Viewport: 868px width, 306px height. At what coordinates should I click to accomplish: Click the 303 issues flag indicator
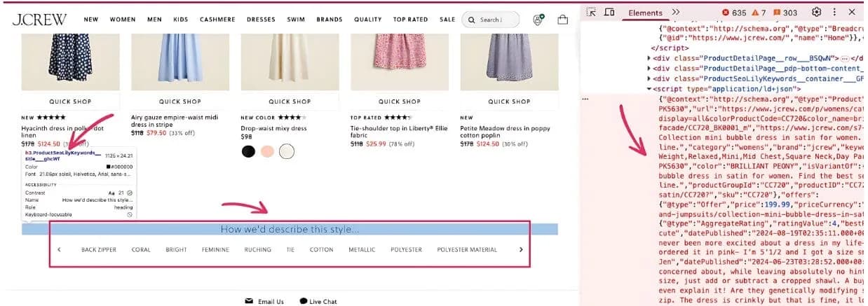pyautogui.click(x=785, y=13)
